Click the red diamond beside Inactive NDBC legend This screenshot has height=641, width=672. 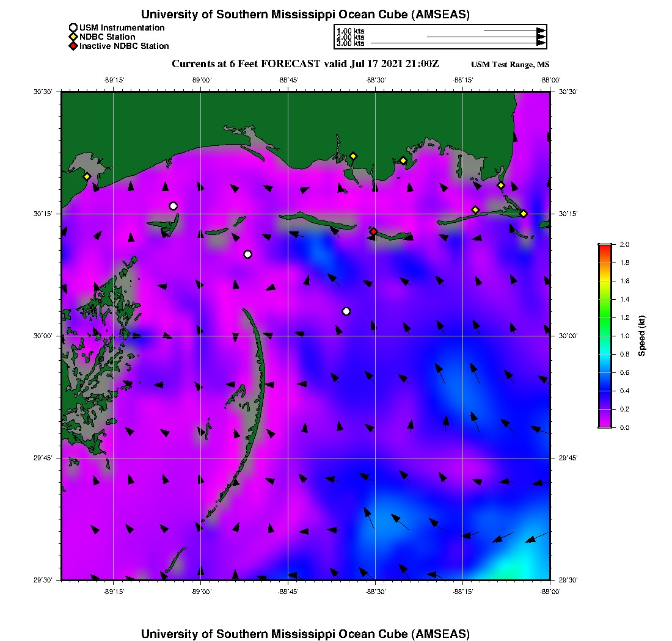tap(73, 46)
